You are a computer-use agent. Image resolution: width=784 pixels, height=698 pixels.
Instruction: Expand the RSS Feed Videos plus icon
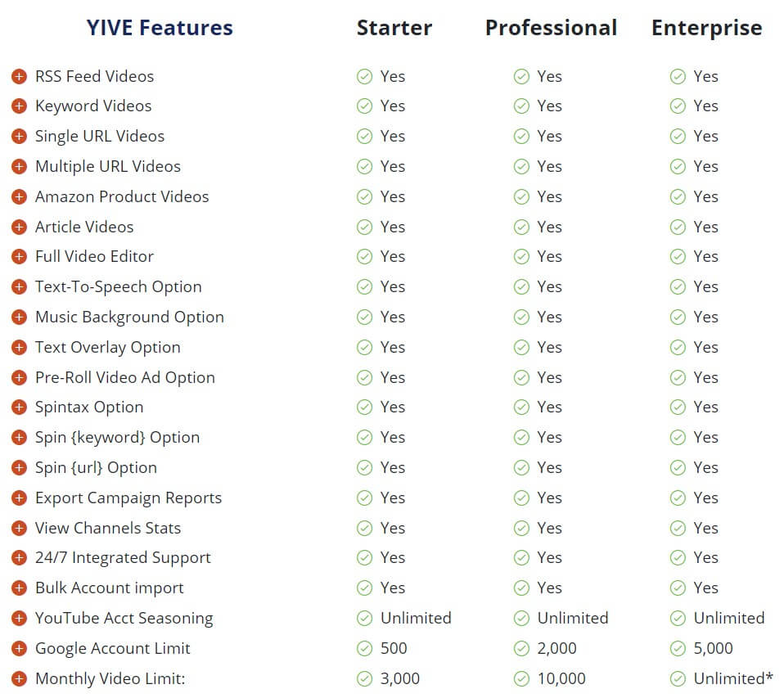19,76
